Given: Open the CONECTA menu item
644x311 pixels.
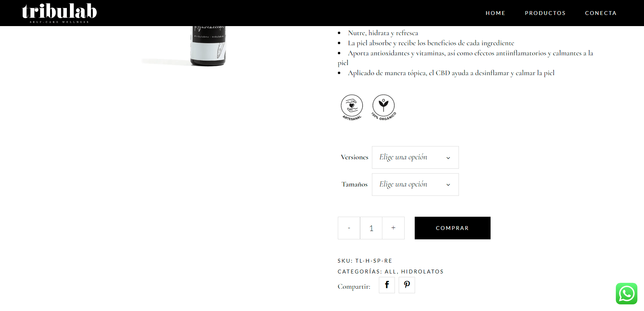Looking at the screenshot, I should click(x=601, y=13).
